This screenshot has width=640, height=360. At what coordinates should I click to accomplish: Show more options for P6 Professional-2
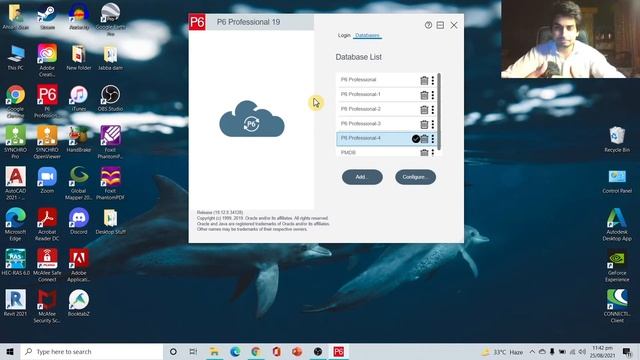[433, 110]
